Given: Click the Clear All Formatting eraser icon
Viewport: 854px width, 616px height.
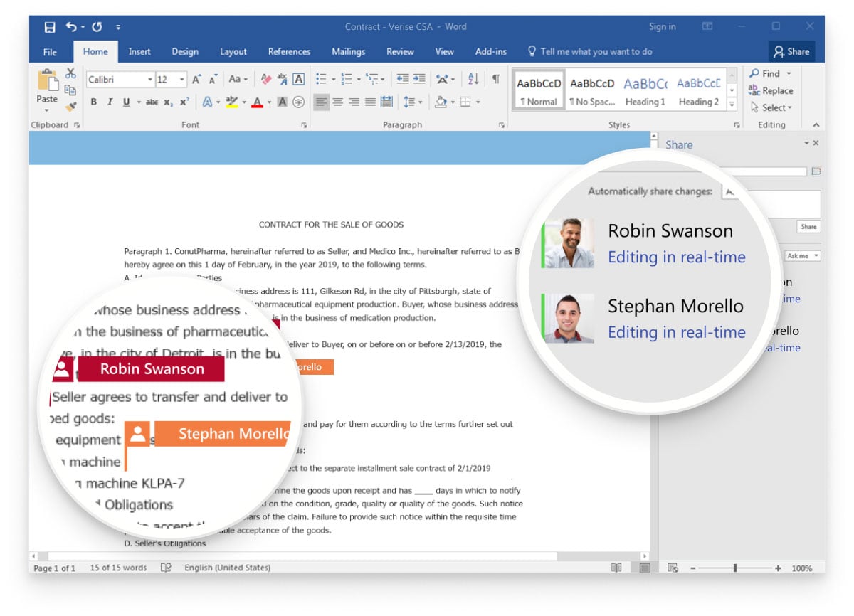Looking at the screenshot, I should 266,80.
